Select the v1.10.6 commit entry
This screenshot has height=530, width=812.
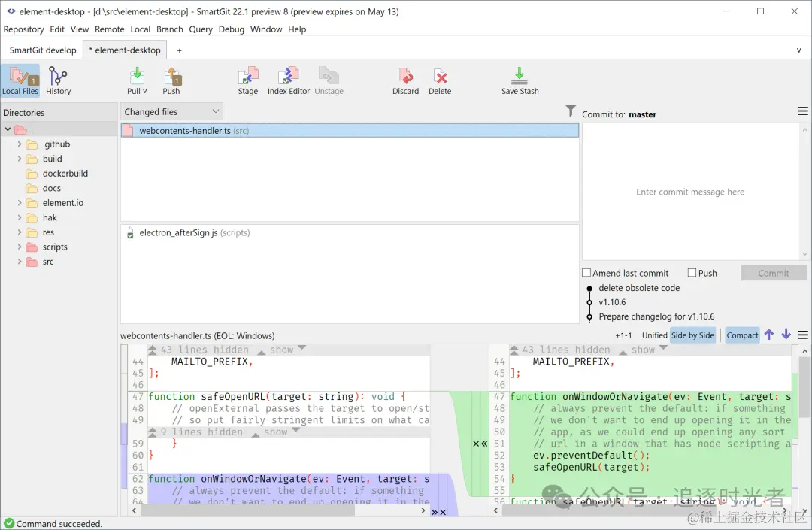tap(612, 302)
